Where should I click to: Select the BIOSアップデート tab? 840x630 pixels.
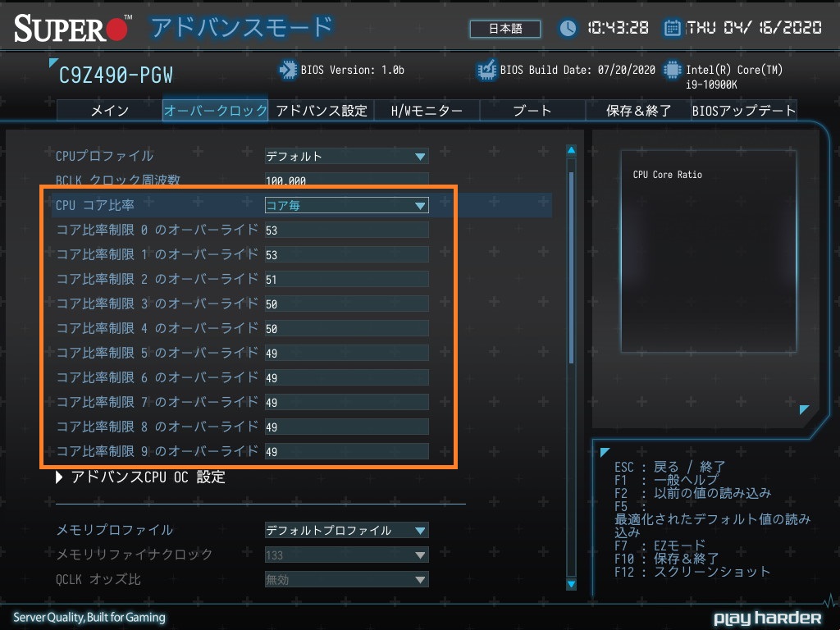tap(743, 111)
